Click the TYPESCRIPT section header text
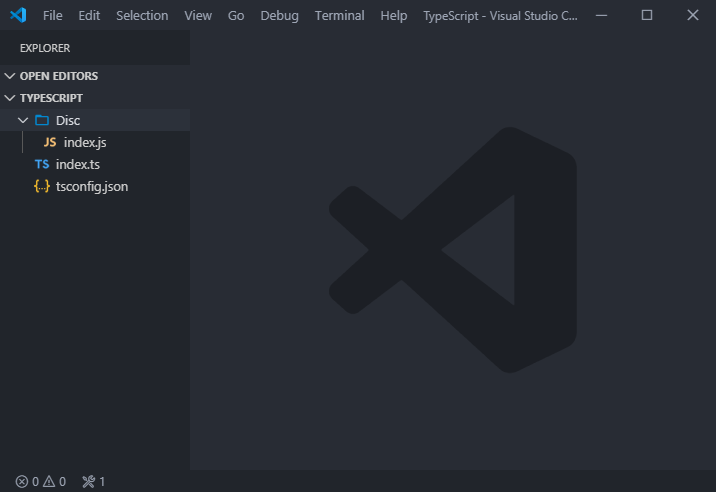The height and width of the screenshot is (492, 716). pyautogui.click(x=51, y=98)
